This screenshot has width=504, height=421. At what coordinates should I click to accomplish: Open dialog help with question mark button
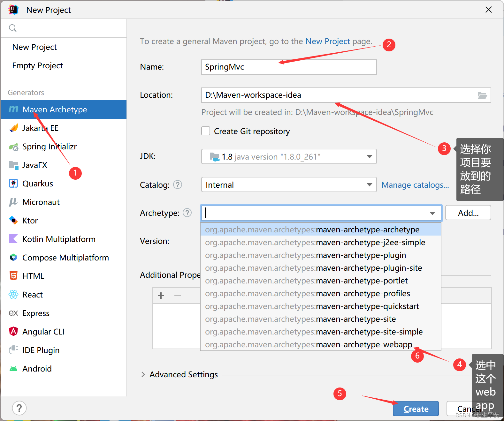[x=19, y=408]
